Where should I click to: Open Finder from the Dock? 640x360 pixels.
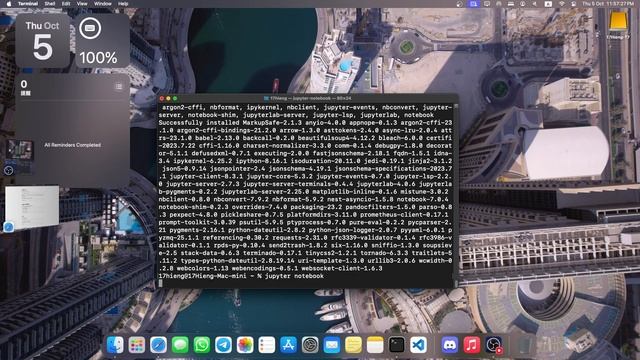115,345
